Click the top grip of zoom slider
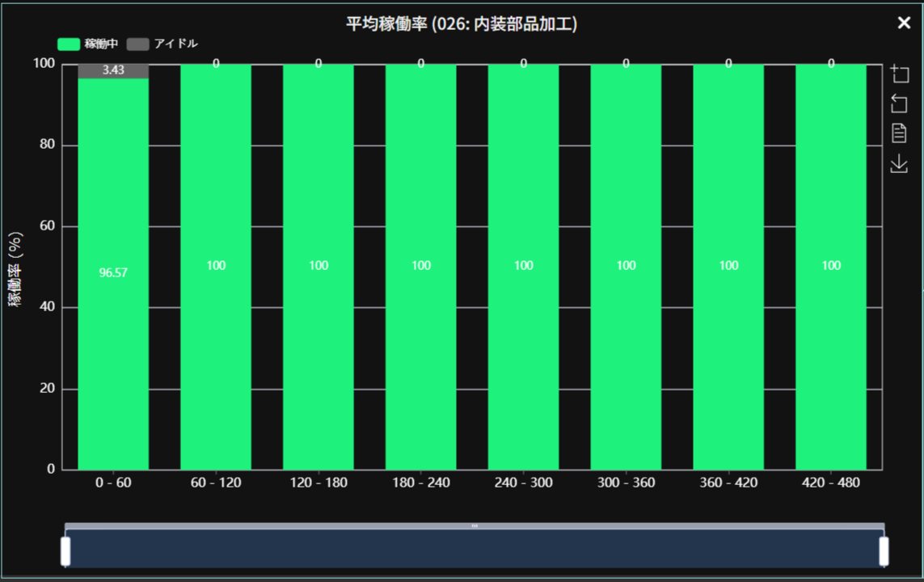This screenshot has width=924, height=582. coord(475,526)
